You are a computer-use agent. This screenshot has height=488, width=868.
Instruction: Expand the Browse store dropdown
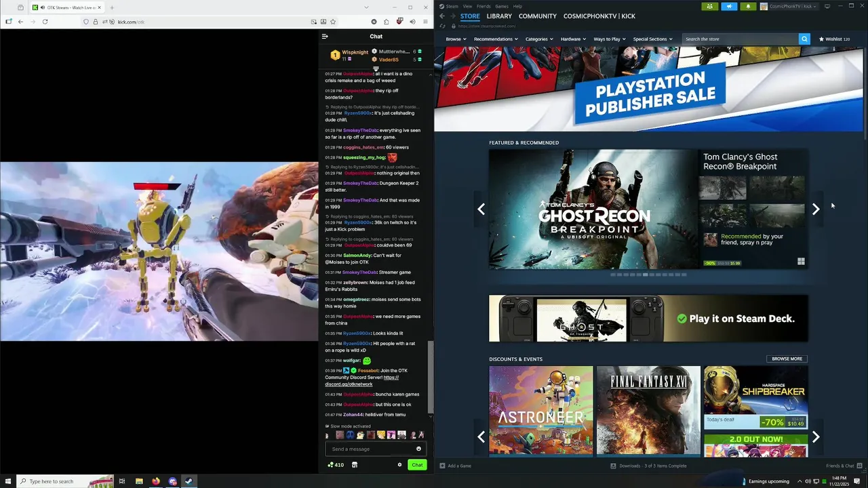[456, 39]
